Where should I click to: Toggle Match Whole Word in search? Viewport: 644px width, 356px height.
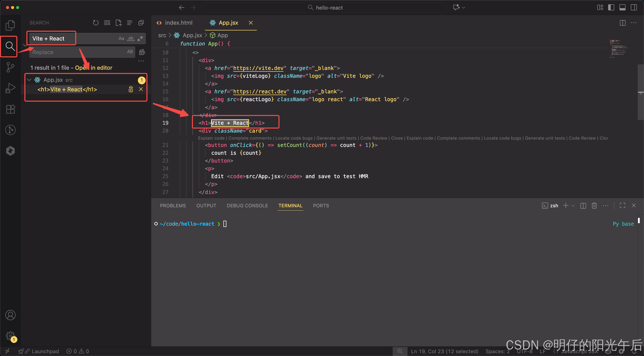pyautogui.click(x=131, y=38)
